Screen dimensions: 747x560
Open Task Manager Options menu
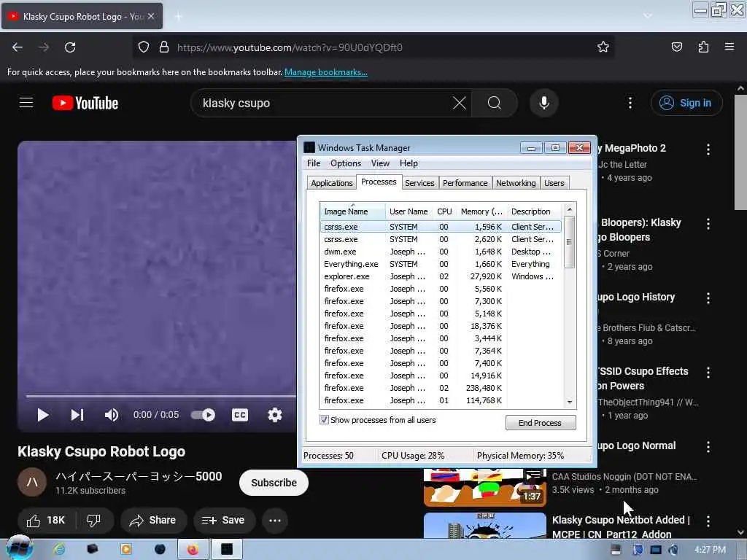click(x=346, y=163)
